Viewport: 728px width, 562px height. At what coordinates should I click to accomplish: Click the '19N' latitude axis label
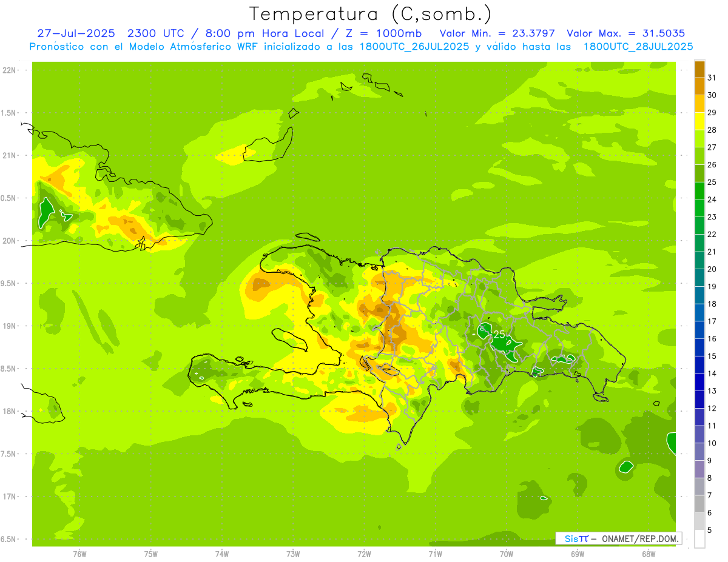(9, 326)
